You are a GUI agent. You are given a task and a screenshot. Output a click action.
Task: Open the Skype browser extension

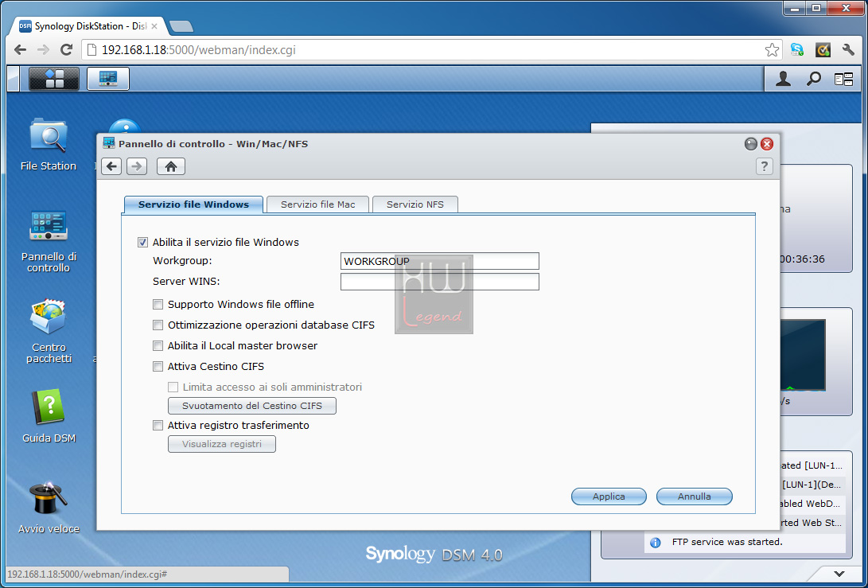(797, 50)
